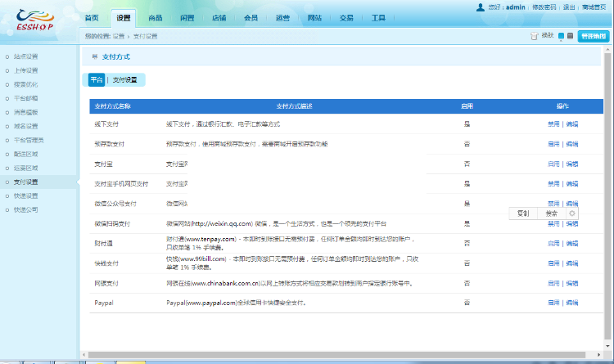Disable the 微信扫码支付 method
The width and height of the screenshot is (614, 364).
[x=553, y=224]
